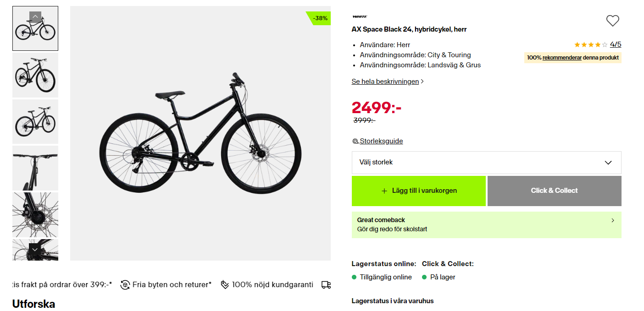Open the Great comeback promotion banner
This screenshot has width=644, height=311.
(x=486, y=224)
